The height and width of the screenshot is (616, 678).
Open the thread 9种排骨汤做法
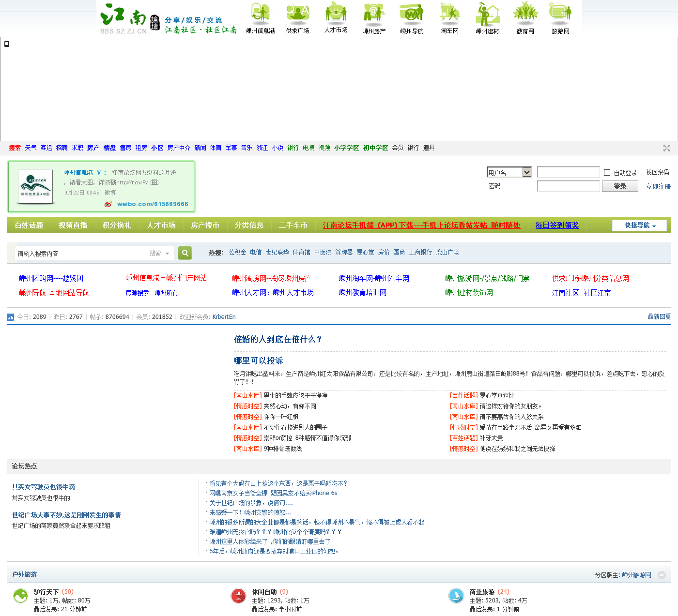pos(283,449)
